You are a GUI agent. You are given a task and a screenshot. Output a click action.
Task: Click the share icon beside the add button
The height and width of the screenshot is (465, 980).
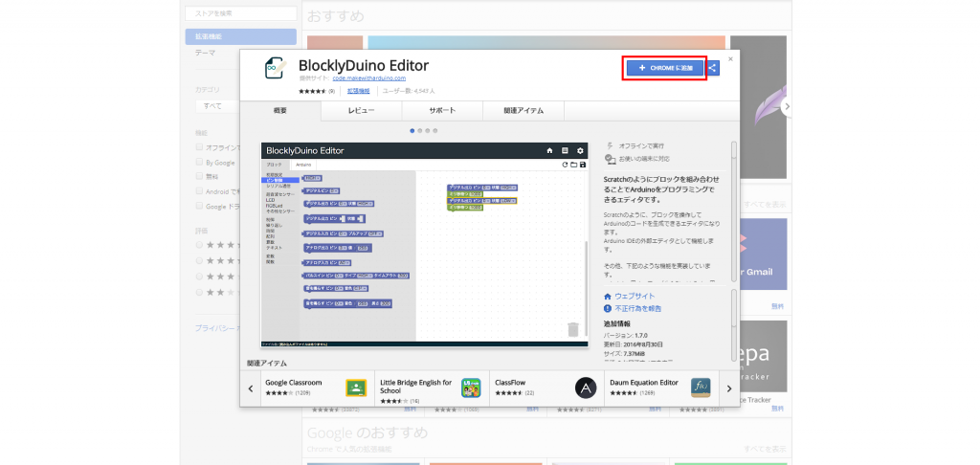[713, 68]
